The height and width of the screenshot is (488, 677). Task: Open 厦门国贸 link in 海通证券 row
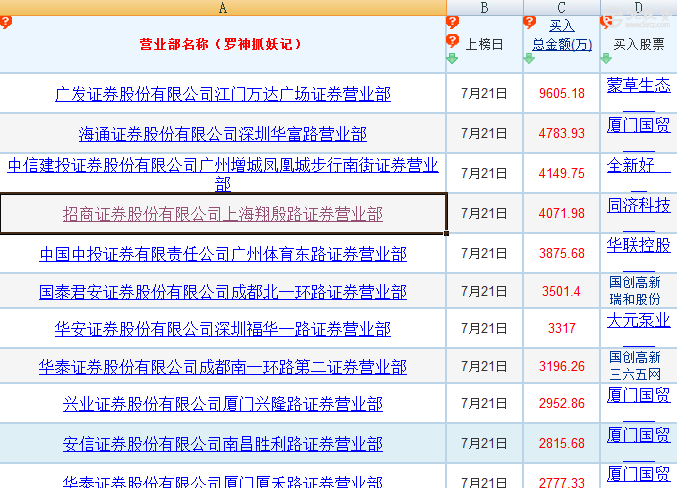639,125
